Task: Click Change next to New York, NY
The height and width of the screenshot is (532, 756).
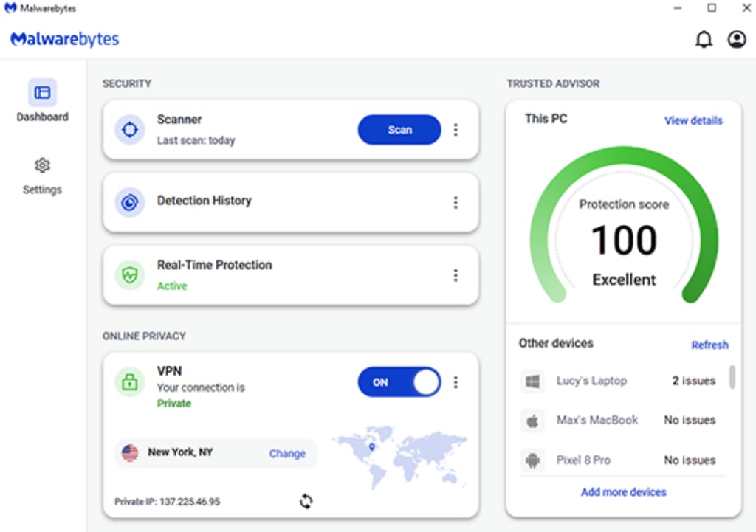Action: point(287,454)
